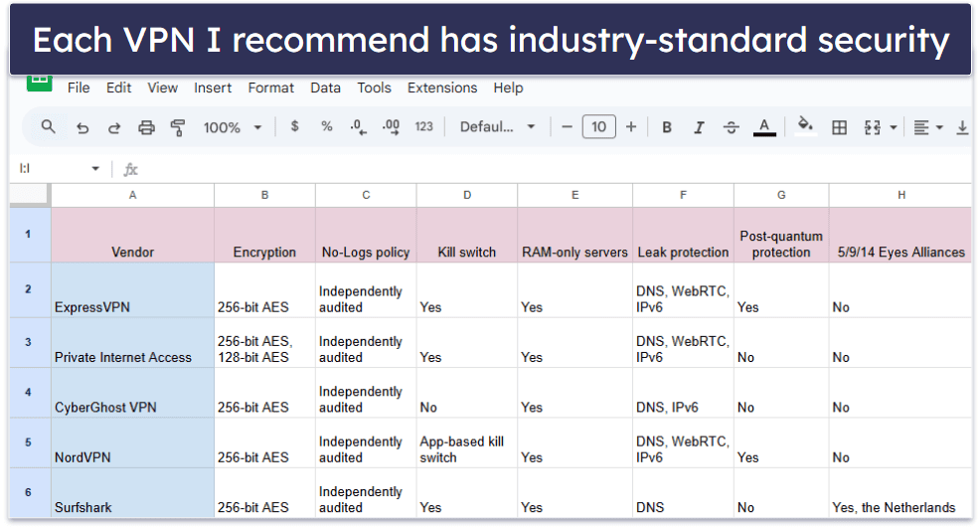Image resolution: width=980 pixels, height=527 pixels.
Task: Select the Leak protection header cell
Action: pos(683,235)
